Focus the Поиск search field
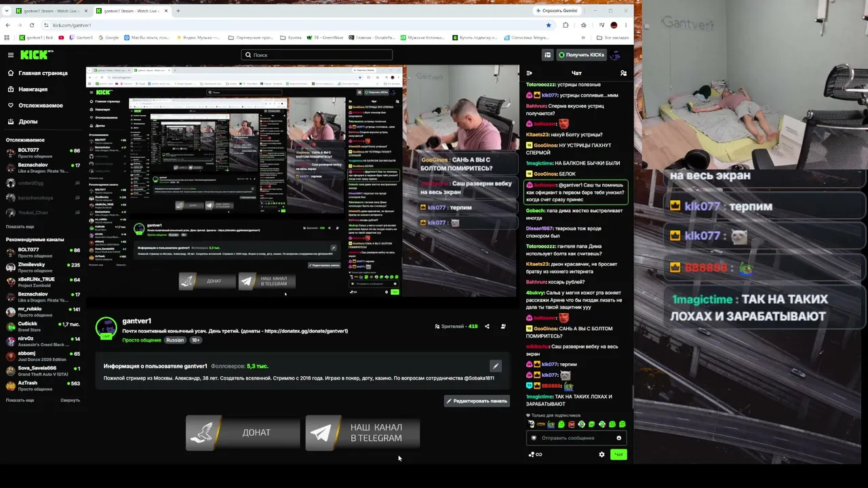Viewport: 868px width, 488px height. click(317, 55)
